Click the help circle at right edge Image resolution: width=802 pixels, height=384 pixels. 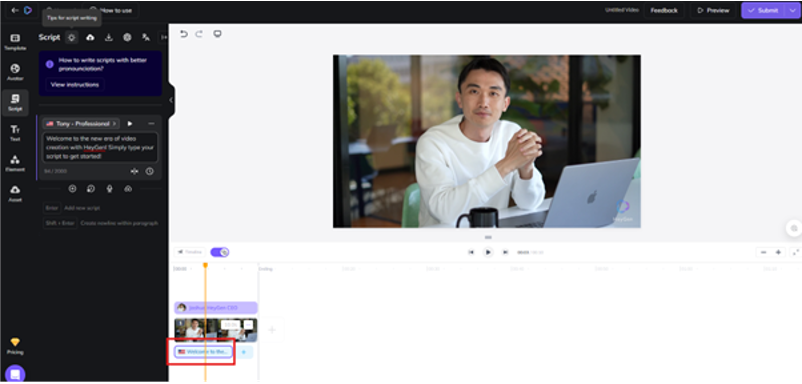pyautogui.click(x=794, y=228)
